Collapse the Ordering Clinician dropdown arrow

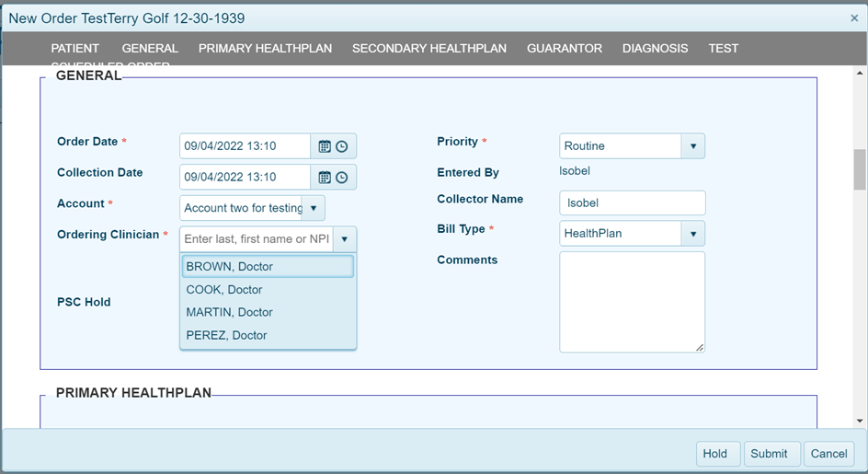click(344, 239)
